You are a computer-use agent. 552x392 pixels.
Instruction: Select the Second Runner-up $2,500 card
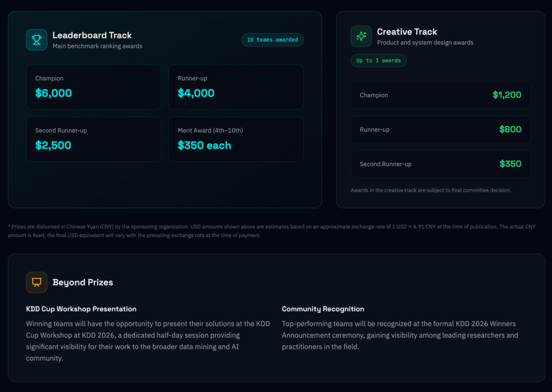tap(94, 139)
